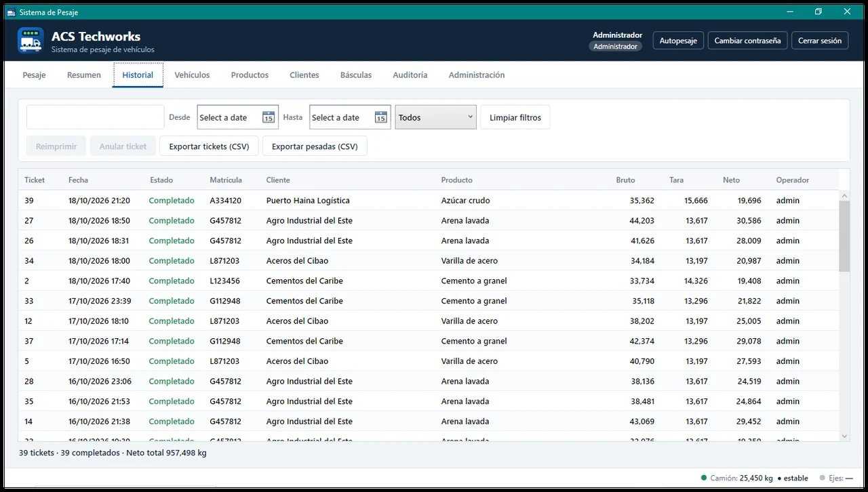
Task: Select ticket 28 dated 16/10/2026 23:06
Action: [x=429, y=382]
